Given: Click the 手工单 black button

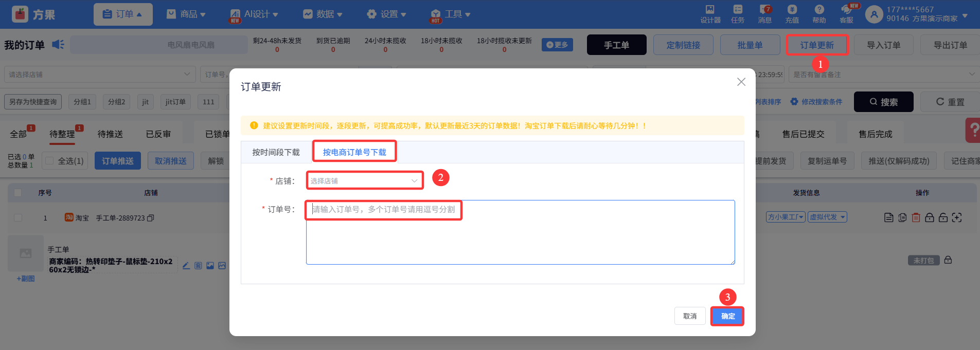Looking at the screenshot, I should pos(616,45).
